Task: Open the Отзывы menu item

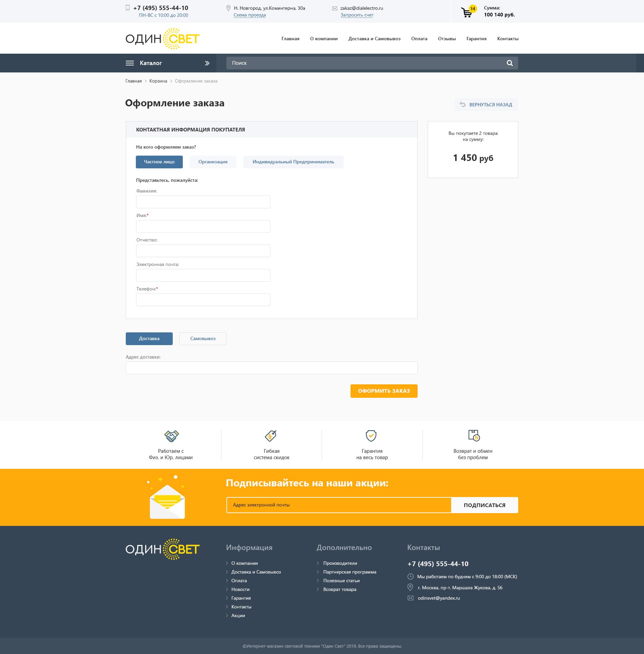Action: point(446,39)
